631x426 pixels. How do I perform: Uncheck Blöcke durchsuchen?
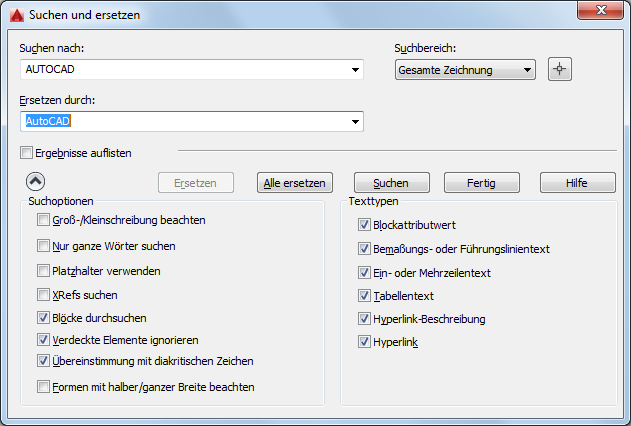[43, 318]
